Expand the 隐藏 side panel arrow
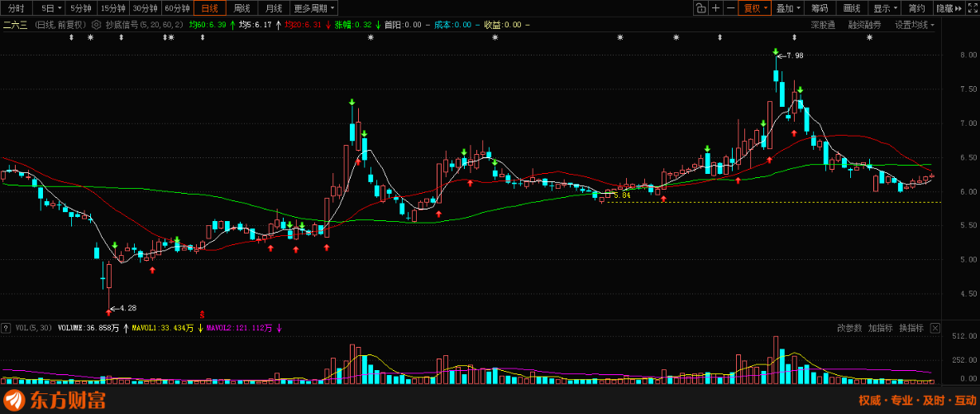Viewport: 980px width, 414px height. (x=957, y=8)
